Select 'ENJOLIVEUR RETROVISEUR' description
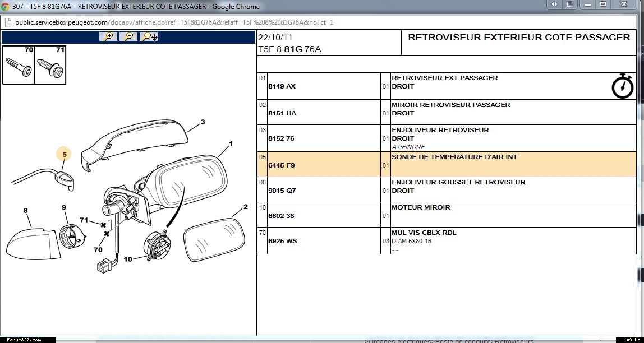The height and width of the screenshot is (343, 644). (x=440, y=130)
